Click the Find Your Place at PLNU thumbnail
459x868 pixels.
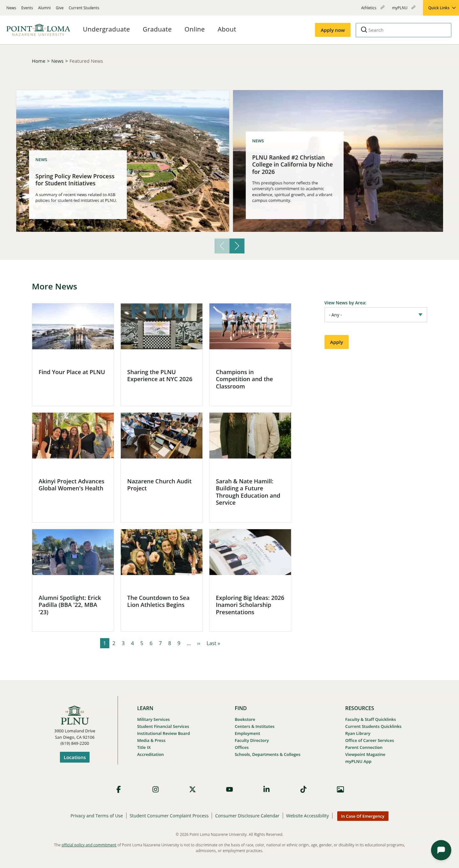coord(73,326)
